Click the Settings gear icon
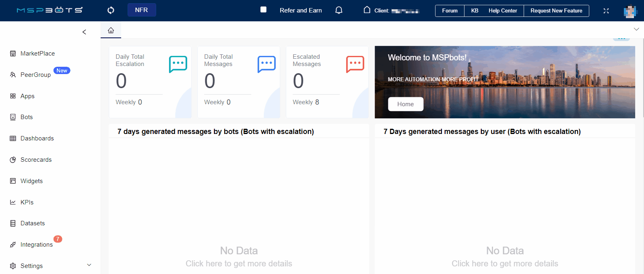644x274 pixels. tap(13, 266)
